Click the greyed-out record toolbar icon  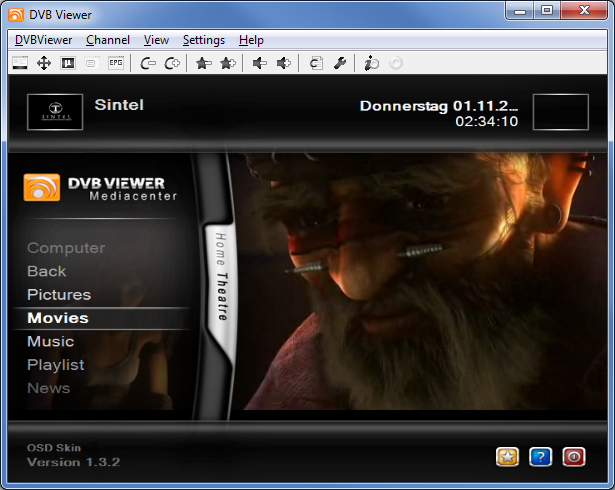pyautogui.click(x=396, y=63)
